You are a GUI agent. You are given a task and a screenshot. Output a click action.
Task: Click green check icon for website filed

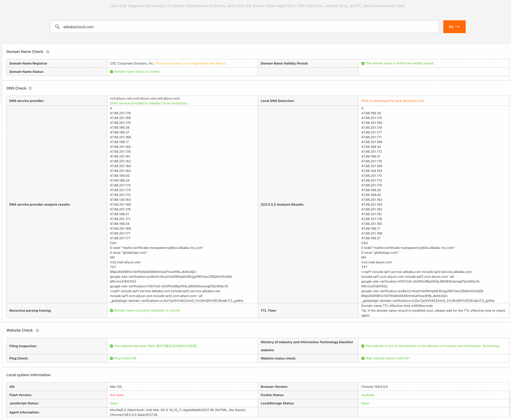coord(112,346)
